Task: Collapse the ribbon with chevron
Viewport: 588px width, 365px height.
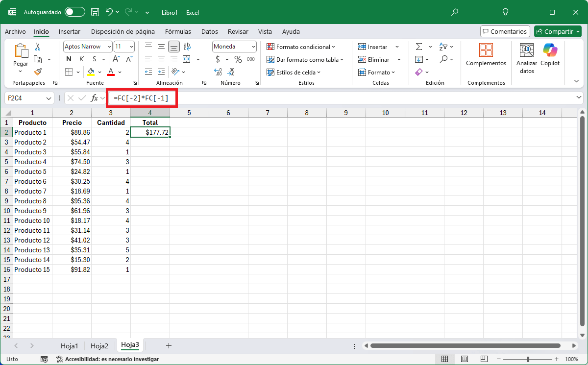Action: click(x=576, y=81)
